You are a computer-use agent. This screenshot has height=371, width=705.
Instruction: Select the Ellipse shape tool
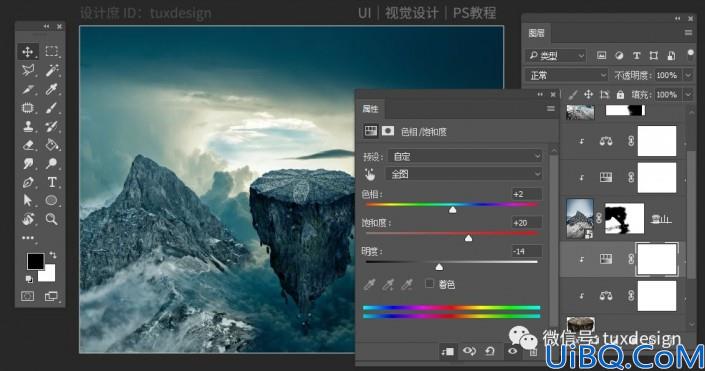(x=52, y=200)
